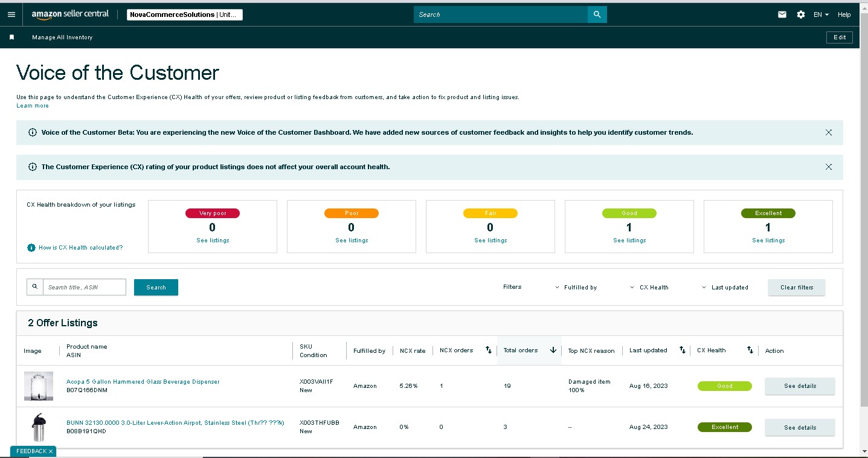
Task: Click the Edit bookmarks button
Action: [x=840, y=37]
